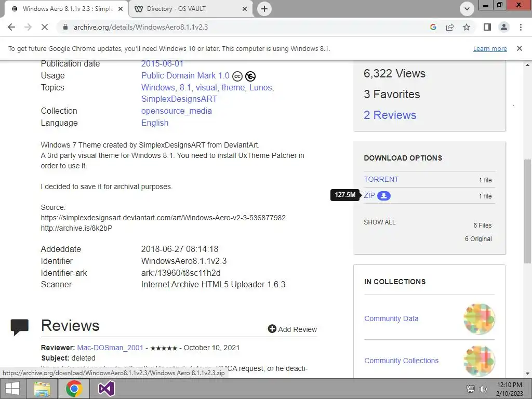Click the page vertical scrollbar thumb
Image resolution: width=532 pixels, height=399 pixels.
pyautogui.click(x=527, y=211)
